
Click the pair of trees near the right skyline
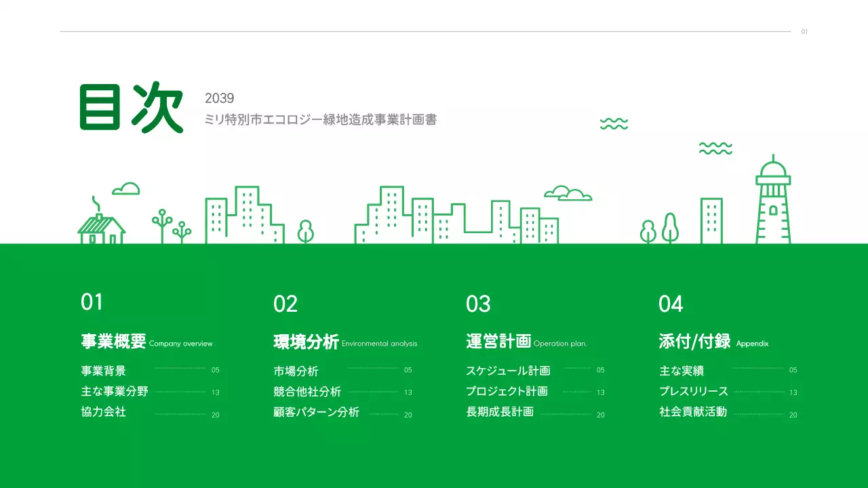[x=660, y=229]
